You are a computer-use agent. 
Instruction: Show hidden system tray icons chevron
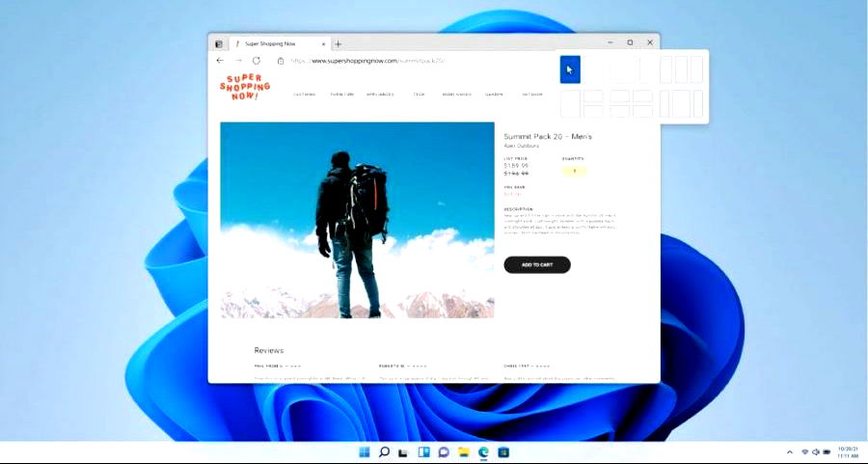coord(789,452)
